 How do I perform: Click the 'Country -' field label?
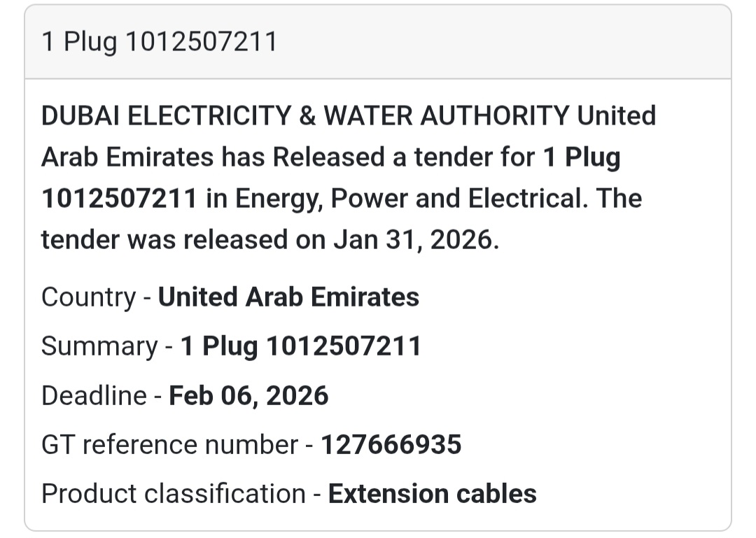click(x=97, y=297)
